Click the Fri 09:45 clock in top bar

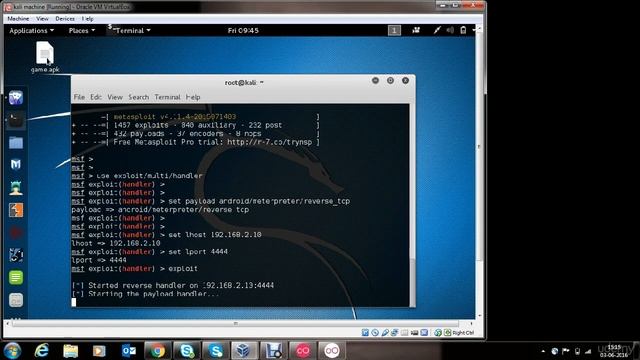pos(243,31)
